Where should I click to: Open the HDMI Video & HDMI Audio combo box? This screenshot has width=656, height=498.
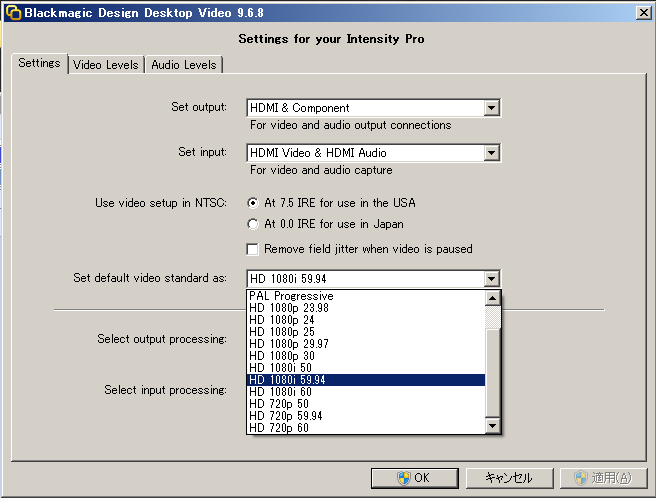[373, 153]
